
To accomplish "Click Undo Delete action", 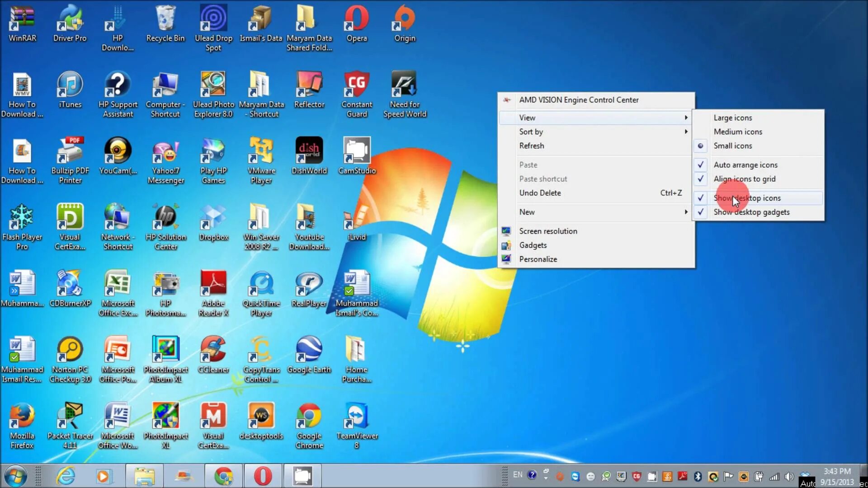I will click(540, 192).
